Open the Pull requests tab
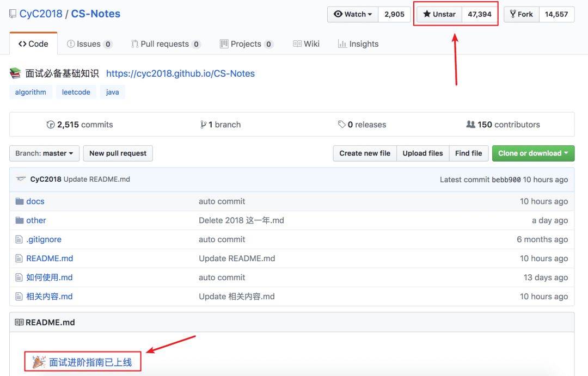 (x=166, y=44)
